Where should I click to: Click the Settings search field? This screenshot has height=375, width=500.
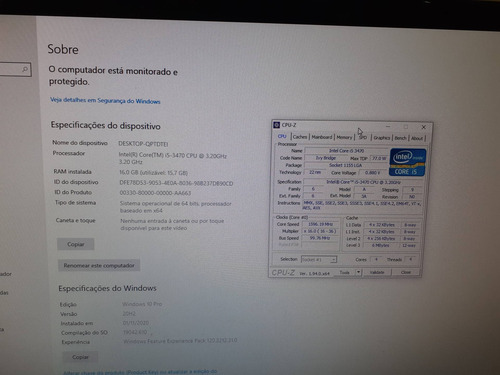[x=14, y=69]
